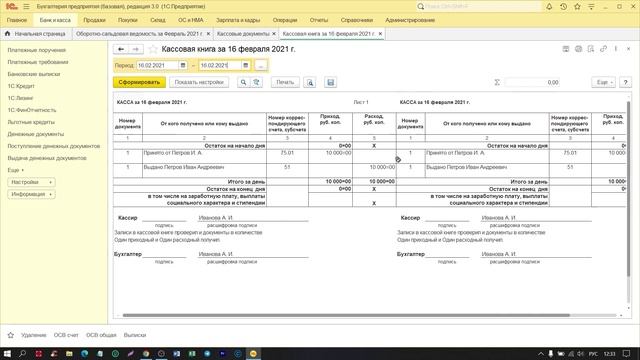Image resolution: width=640 pixels, height=360 pixels.
Task: Open ОСВ счет bottom shortcut
Action: [66, 335]
